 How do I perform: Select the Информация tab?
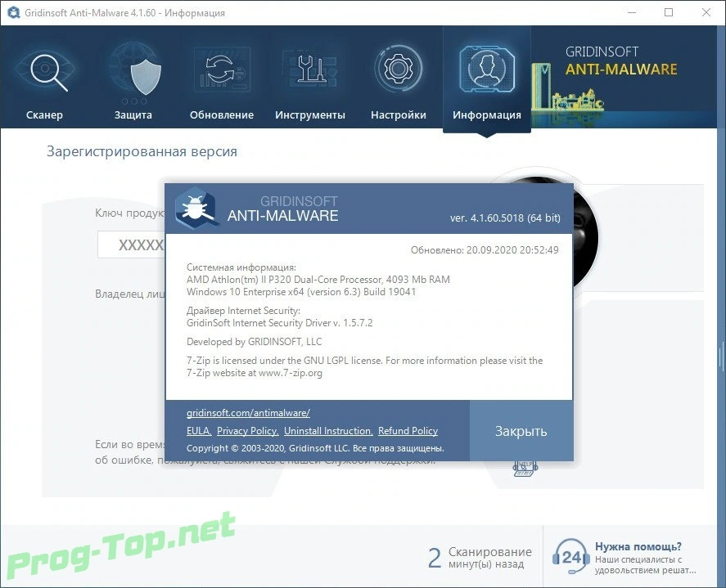tap(487, 79)
